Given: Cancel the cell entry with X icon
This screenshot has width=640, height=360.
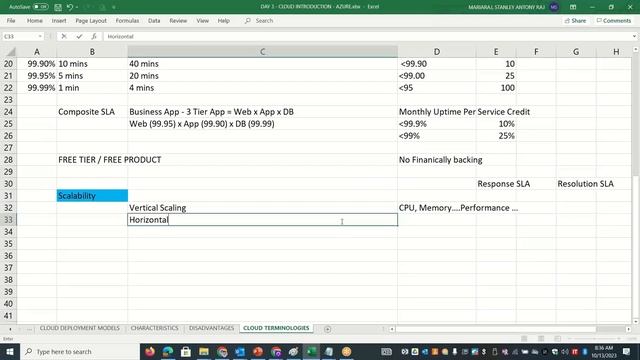Looking at the screenshot, I should (64, 36).
